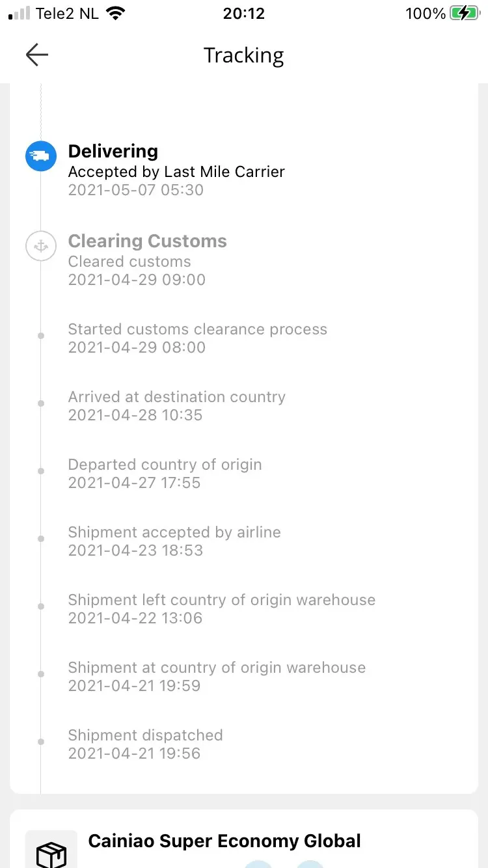Click the dot beside Shipment dispatched
The image size is (488, 868).
41,742
